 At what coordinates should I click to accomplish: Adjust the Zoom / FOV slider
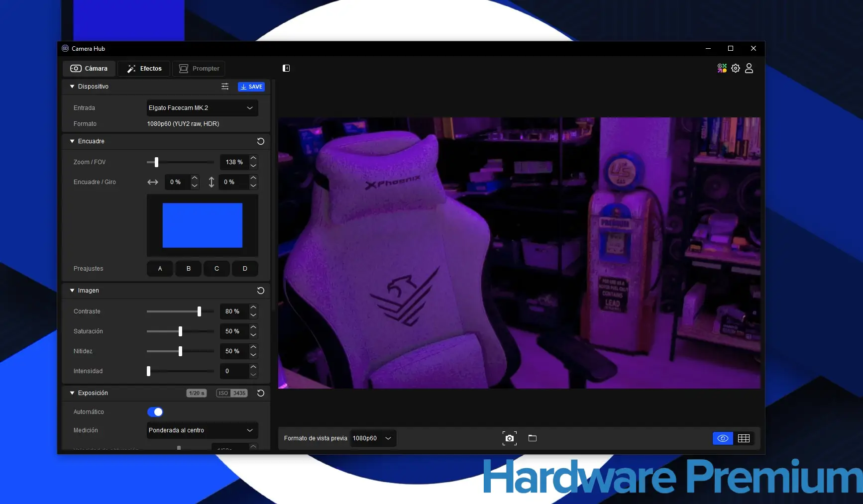[180, 162]
